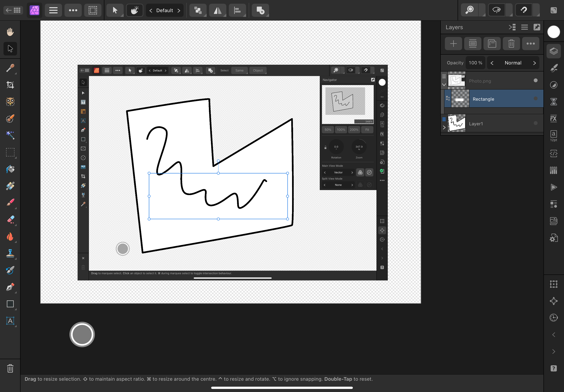This screenshot has width=564, height=392.
Task: Activate the Crop tool
Action: pyautogui.click(x=10, y=85)
